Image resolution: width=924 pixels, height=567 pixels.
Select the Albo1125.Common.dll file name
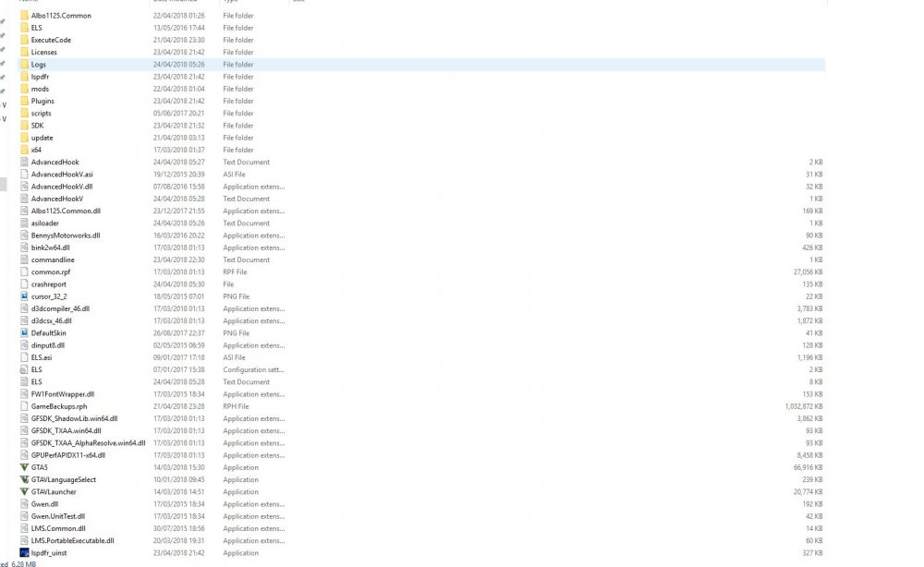click(66, 211)
